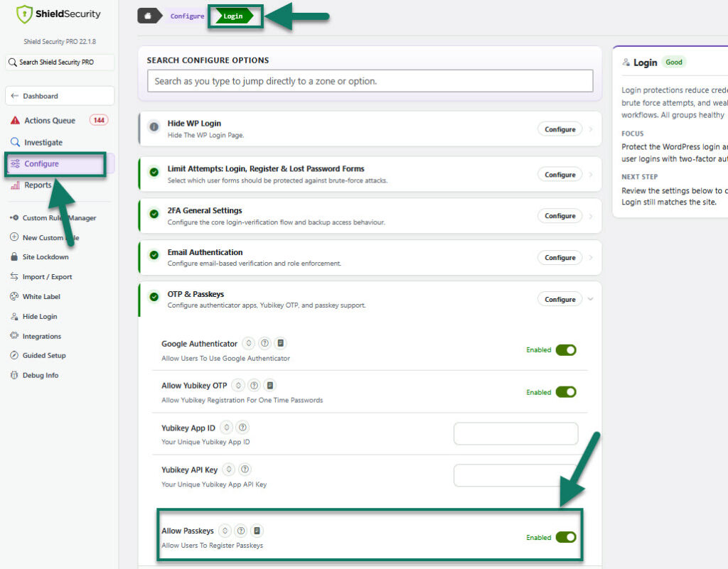The image size is (728, 569).
Task: Click the OTP & Passkeys heading text
Action: (x=196, y=294)
